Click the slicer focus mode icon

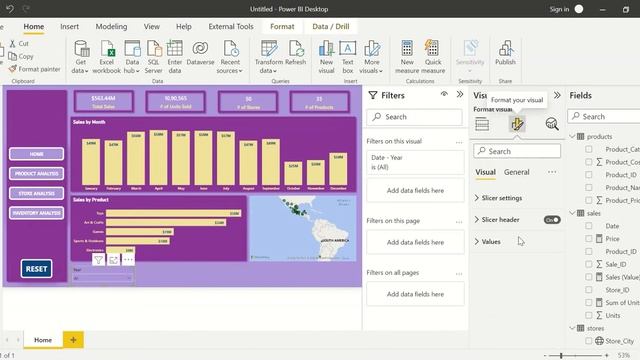click(x=113, y=260)
